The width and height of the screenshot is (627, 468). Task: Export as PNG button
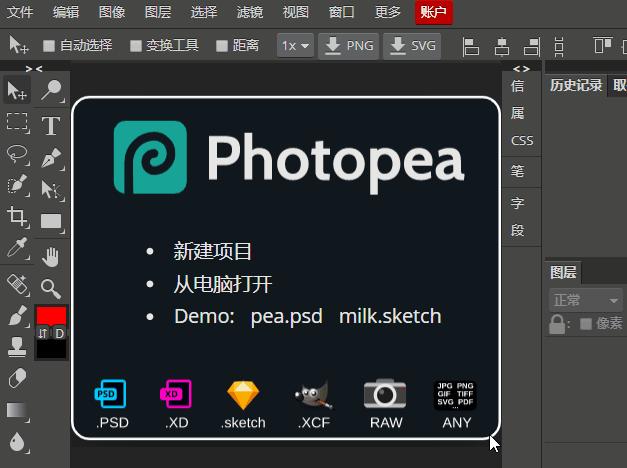pyautogui.click(x=348, y=46)
